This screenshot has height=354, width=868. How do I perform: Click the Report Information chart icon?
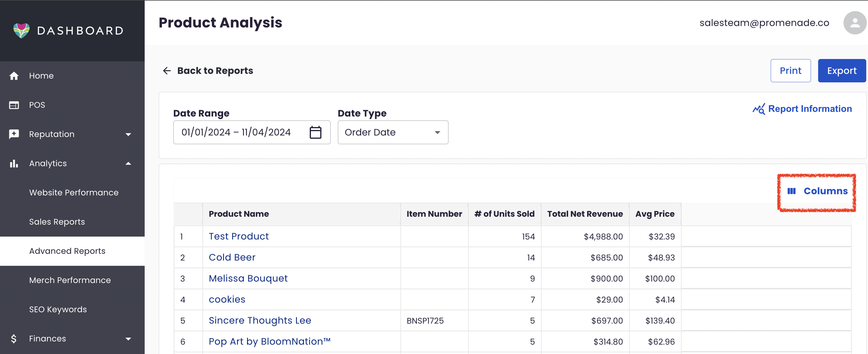click(x=759, y=109)
